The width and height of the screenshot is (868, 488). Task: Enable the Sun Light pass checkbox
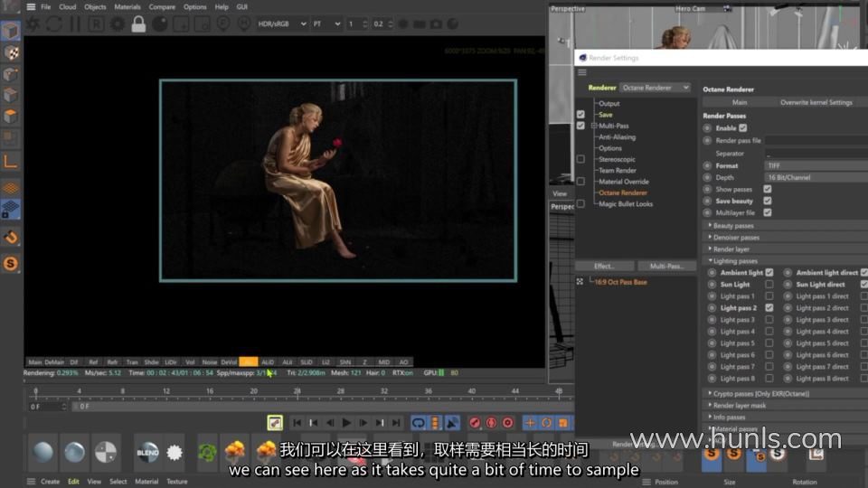[769, 284]
